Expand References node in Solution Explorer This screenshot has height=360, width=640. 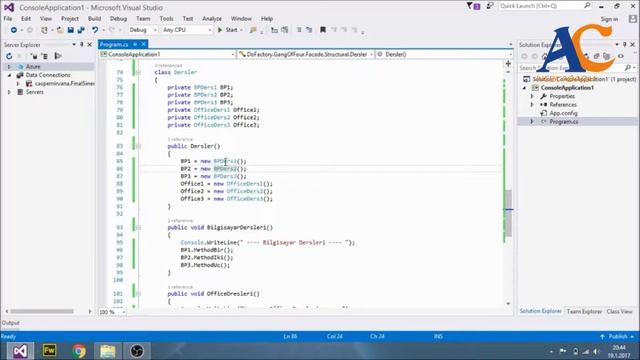pos(532,105)
